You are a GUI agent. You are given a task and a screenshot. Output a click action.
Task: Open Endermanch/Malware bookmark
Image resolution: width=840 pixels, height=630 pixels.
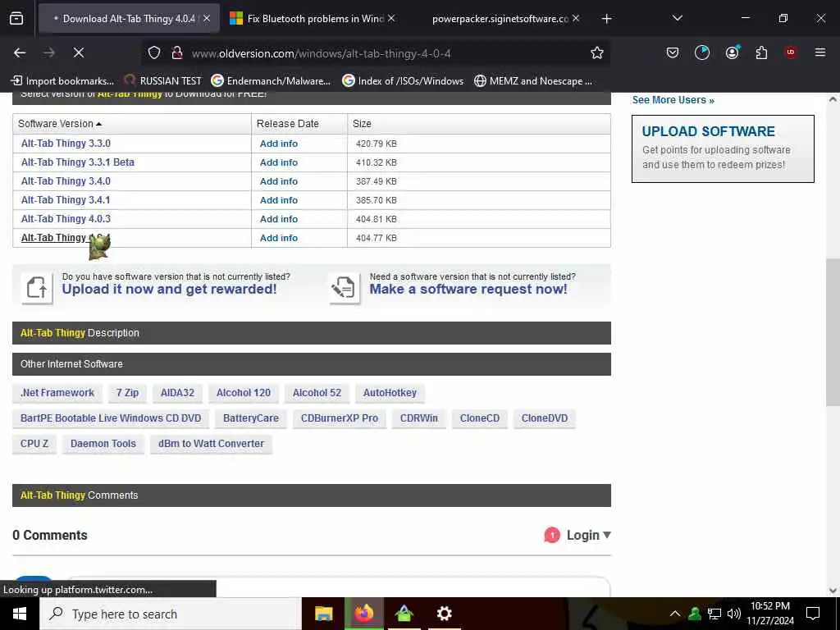tap(271, 81)
